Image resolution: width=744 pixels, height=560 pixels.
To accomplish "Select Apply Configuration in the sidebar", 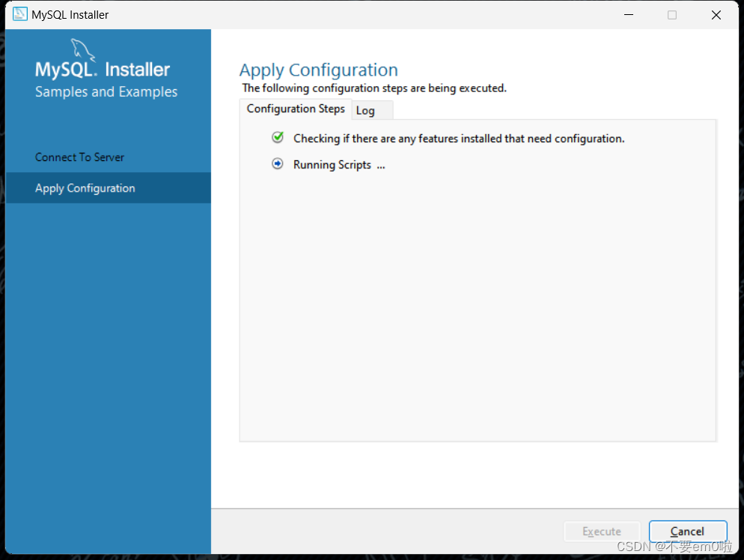I will (x=109, y=188).
